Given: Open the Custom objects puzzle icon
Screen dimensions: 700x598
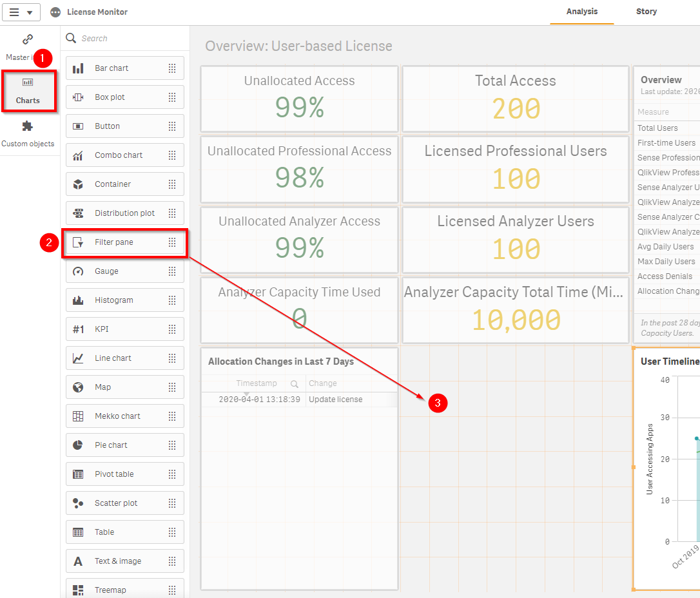Looking at the screenshot, I should coord(28,128).
